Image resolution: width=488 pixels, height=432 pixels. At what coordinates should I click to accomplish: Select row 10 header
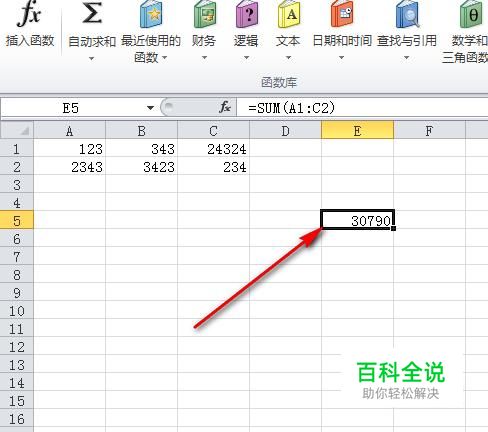pos(17,311)
